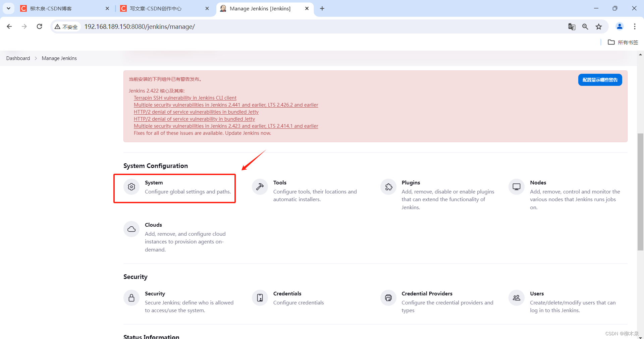Click the zoom magnifier icon in address bar
644x339 pixels.
click(x=585, y=27)
